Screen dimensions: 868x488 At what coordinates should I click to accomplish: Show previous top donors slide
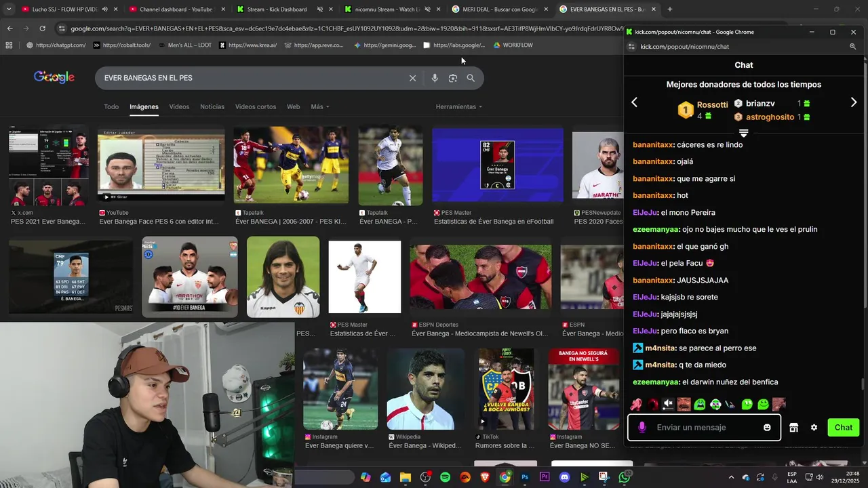click(x=635, y=102)
